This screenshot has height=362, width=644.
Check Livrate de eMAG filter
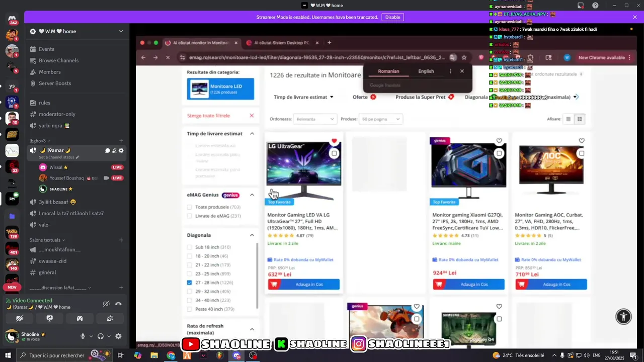coord(189,216)
